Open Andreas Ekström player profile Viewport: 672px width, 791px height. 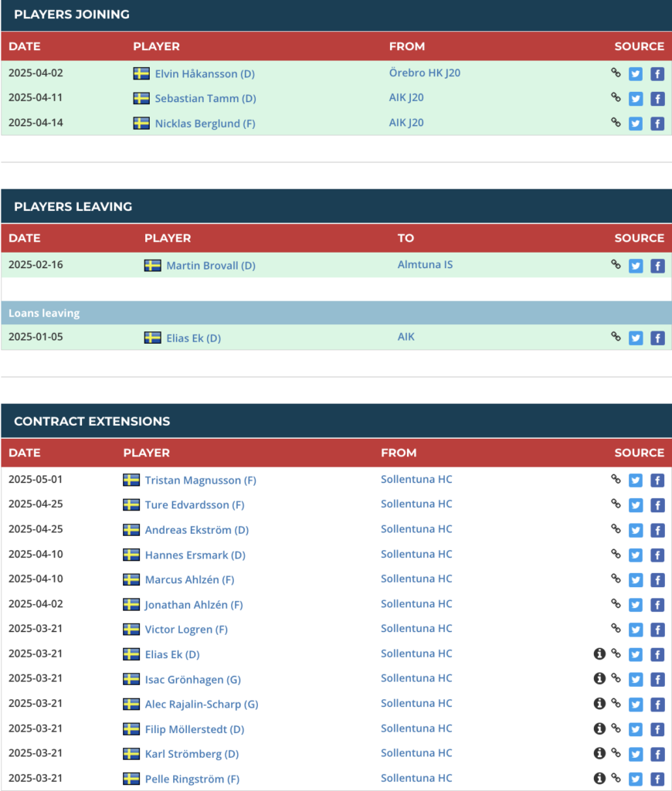pos(197,530)
